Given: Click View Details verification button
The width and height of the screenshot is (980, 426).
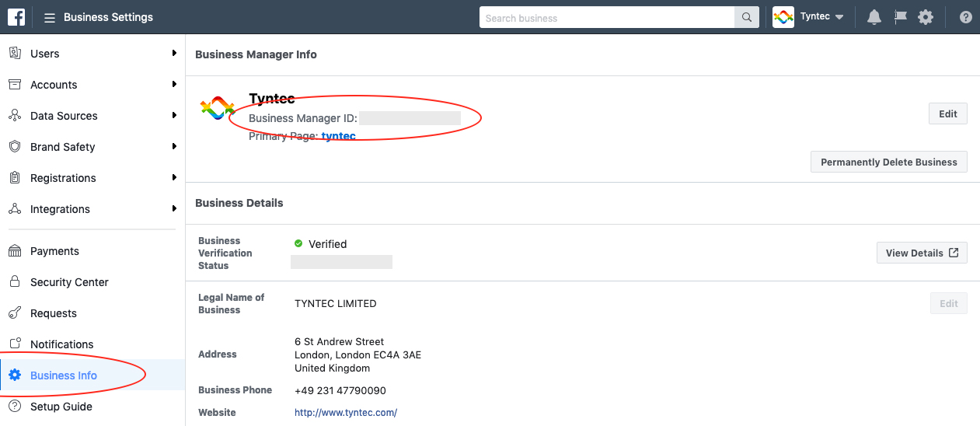Looking at the screenshot, I should pos(922,253).
